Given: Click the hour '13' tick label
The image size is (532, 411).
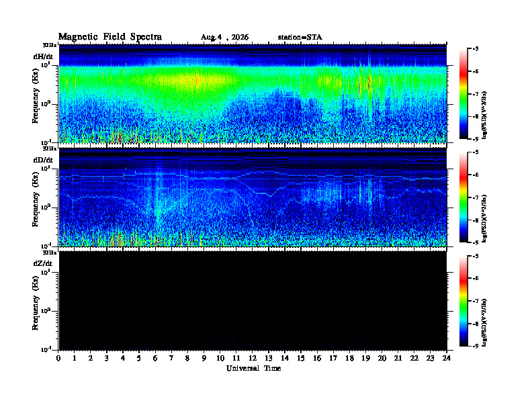Looking at the screenshot, I should (x=269, y=358).
